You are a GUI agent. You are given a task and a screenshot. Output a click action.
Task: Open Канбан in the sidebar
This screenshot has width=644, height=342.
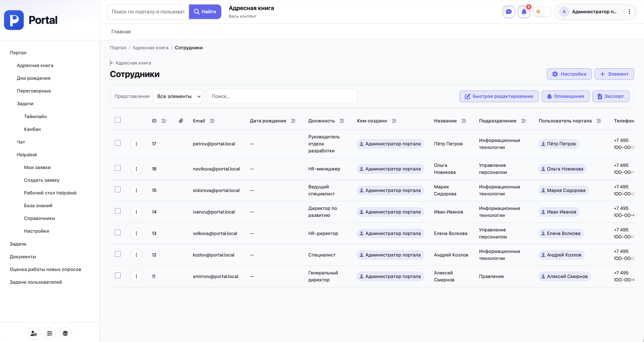tap(32, 129)
